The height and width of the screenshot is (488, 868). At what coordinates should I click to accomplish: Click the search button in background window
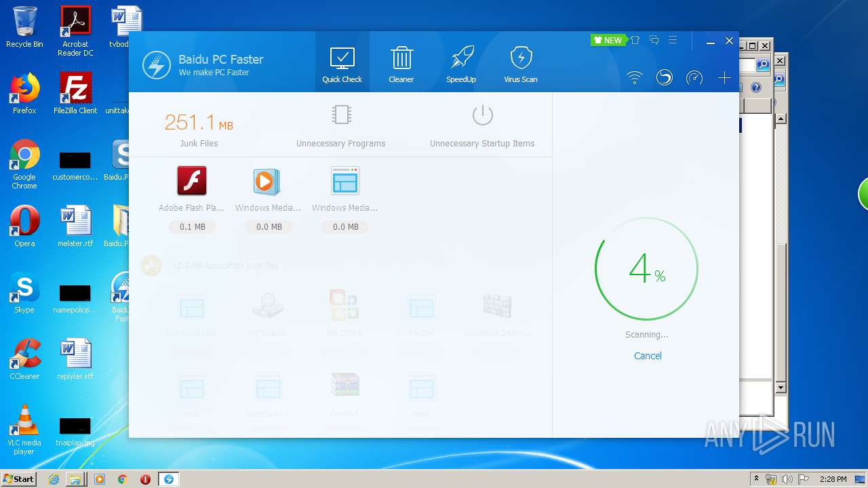(763, 65)
